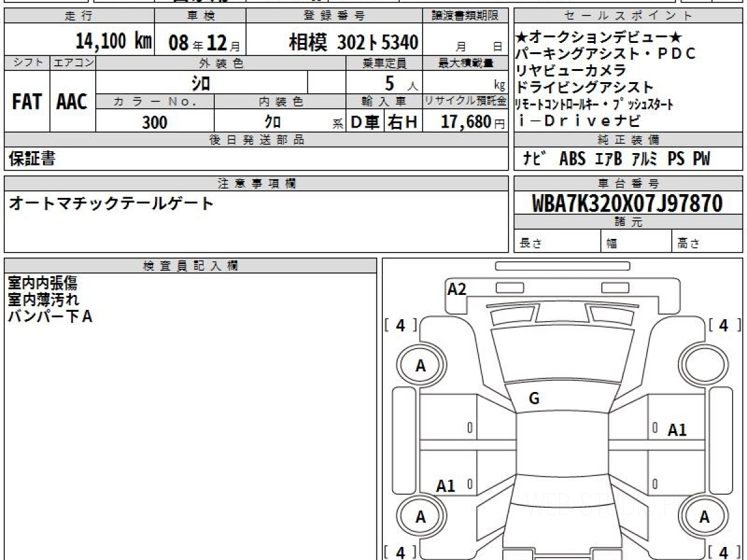Select the 長さ dimension cell
The height and width of the screenshot is (560, 747).
[558, 241]
